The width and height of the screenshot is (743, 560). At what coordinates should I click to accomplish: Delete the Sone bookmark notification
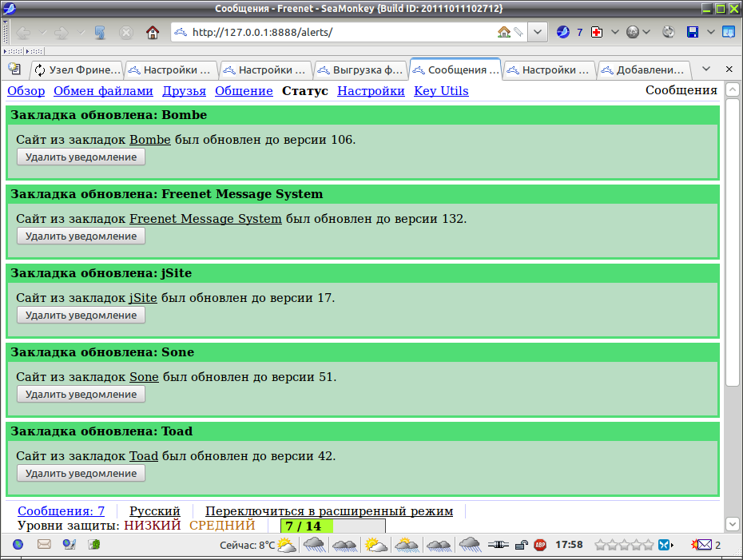tap(81, 394)
